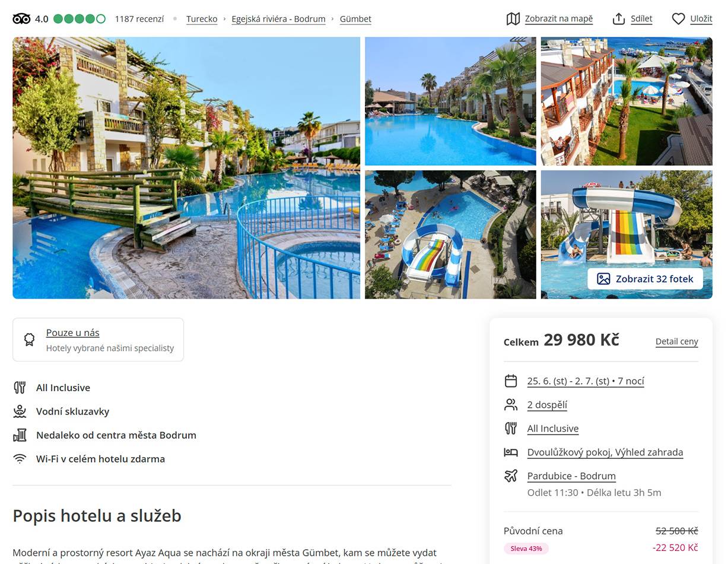The height and width of the screenshot is (564, 728).
Task: Click the airplane icon next to Pardubice - Bodrum
Action: click(x=511, y=476)
